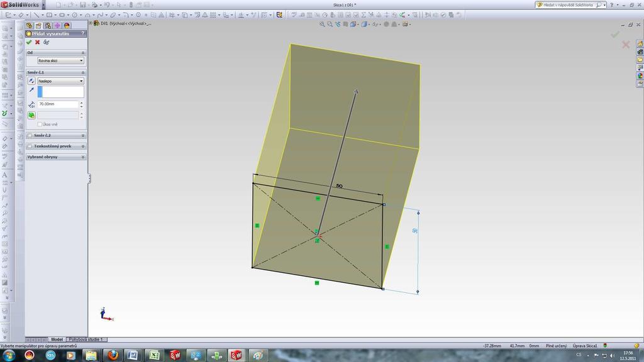Switch to the PropertyManager tab
Image resolution: width=644 pixels, height=362 pixels.
pos(38,25)
